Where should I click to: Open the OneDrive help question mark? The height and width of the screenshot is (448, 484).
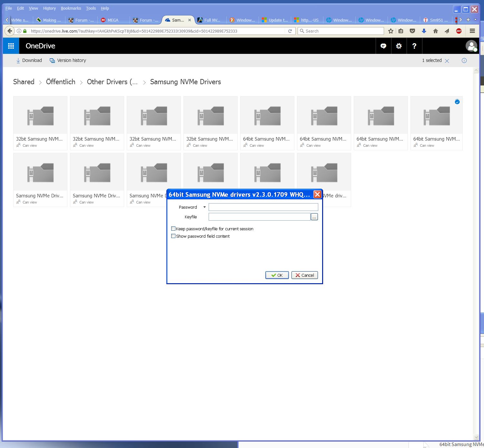pos(414,46)
